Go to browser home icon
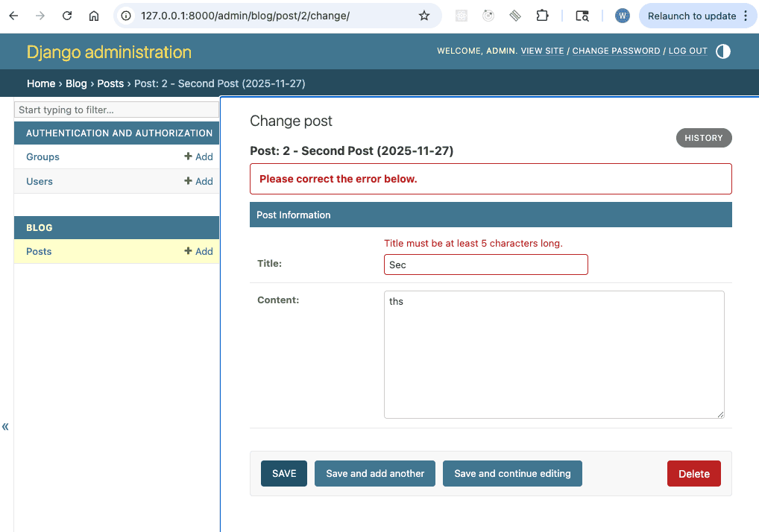The width and height of the screenshot is (759, 532). click(93, 16)
